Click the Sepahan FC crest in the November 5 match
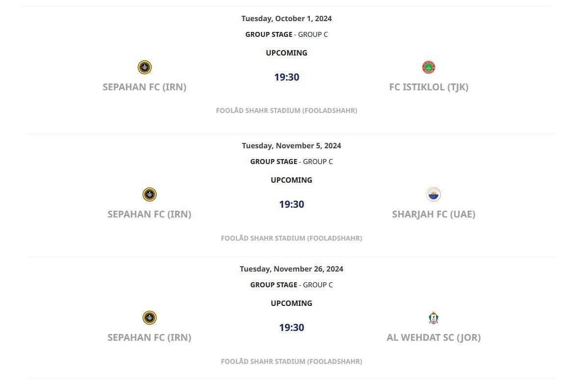The width and height of the screenshot is (588, 382). click(150, 194)
